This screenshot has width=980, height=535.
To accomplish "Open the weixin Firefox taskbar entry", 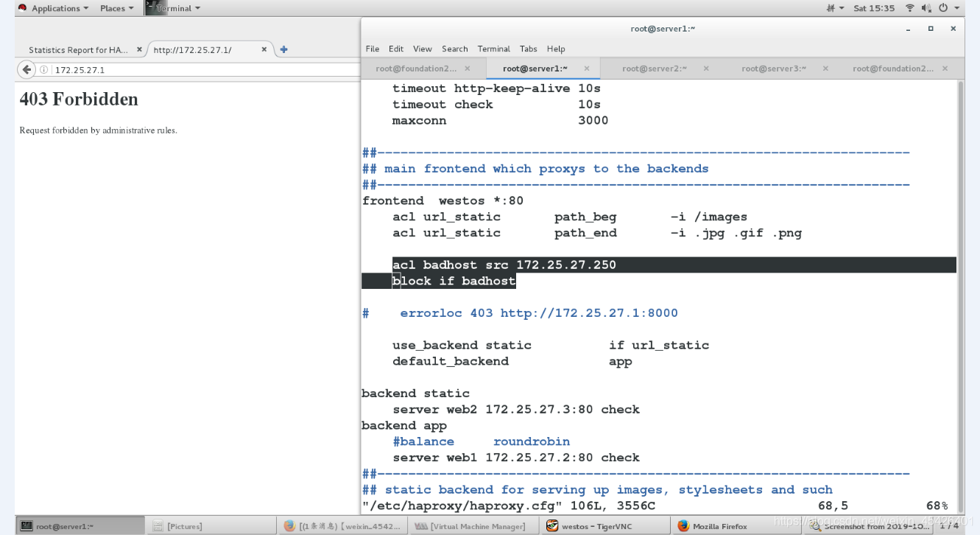I will (x=343, y=526).
